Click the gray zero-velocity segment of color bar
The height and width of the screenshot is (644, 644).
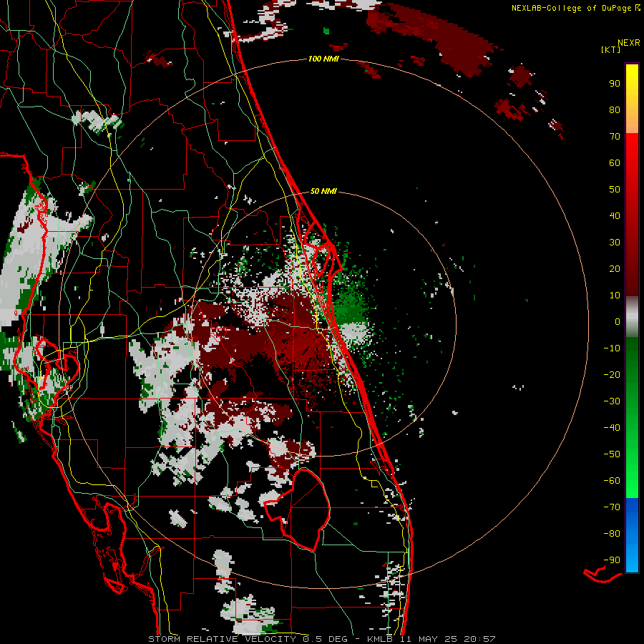pos(632,317)
